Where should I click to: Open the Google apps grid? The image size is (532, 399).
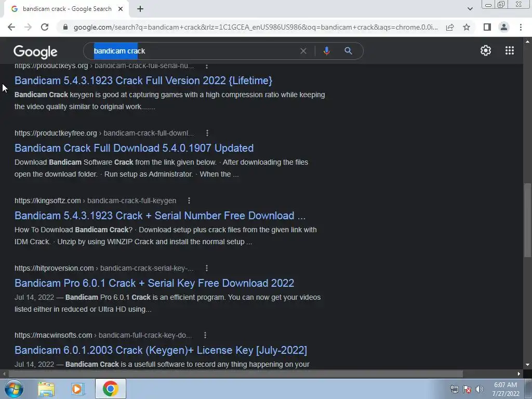509,50
